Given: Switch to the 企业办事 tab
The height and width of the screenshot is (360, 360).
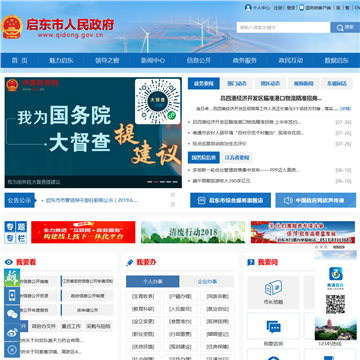Looking at the screenshot, I should (x=207, y=281).
